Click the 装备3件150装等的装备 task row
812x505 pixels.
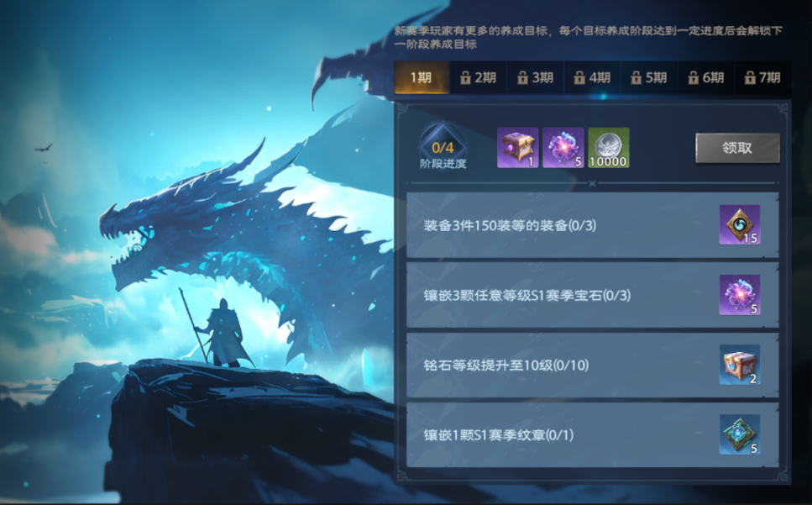[x=593, y=225]
